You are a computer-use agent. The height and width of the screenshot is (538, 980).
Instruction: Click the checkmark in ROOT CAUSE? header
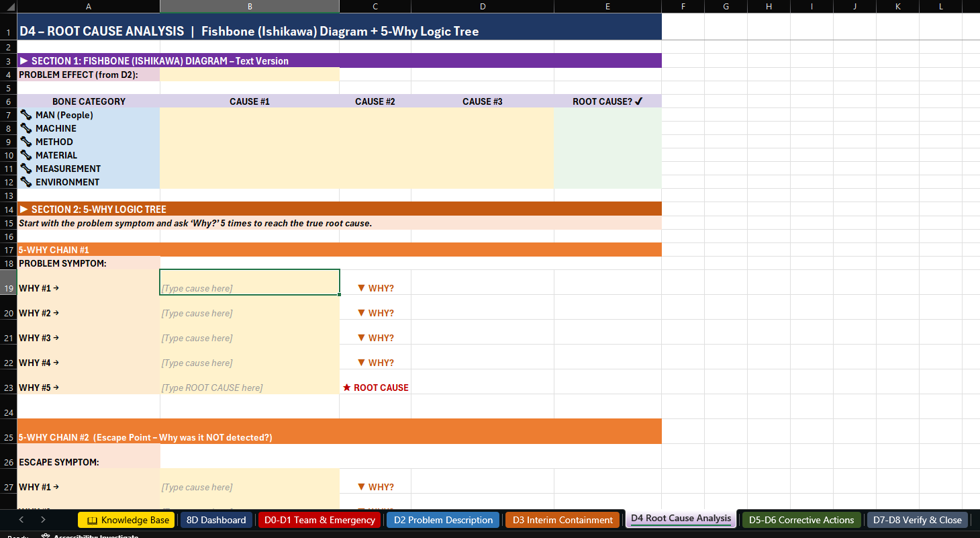pos(637,101)
